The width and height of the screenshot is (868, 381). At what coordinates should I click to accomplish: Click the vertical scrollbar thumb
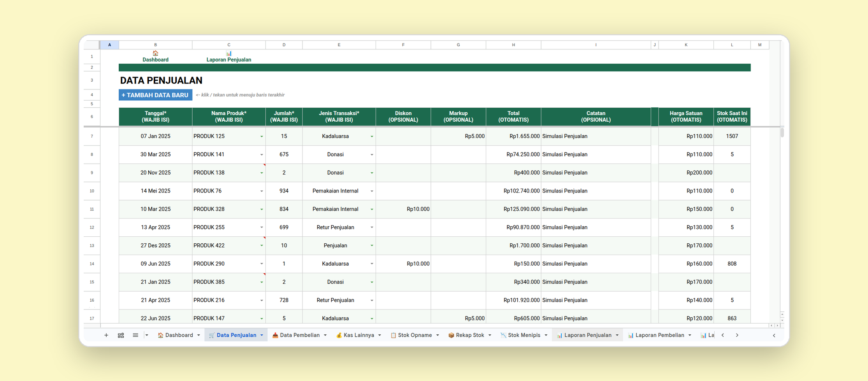tap(782, 132)
